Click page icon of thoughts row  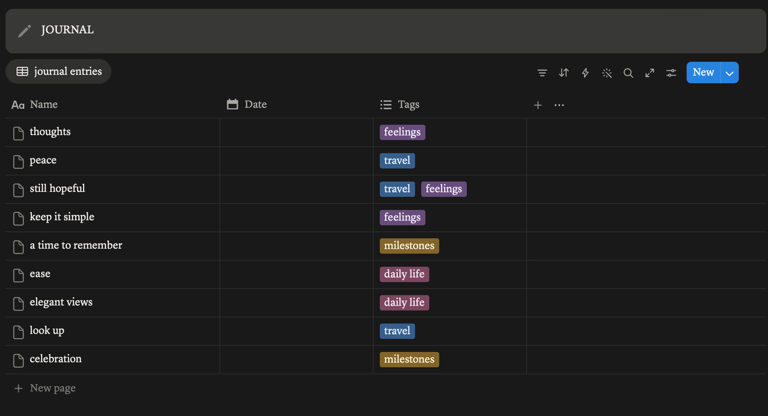pos(19,133)
